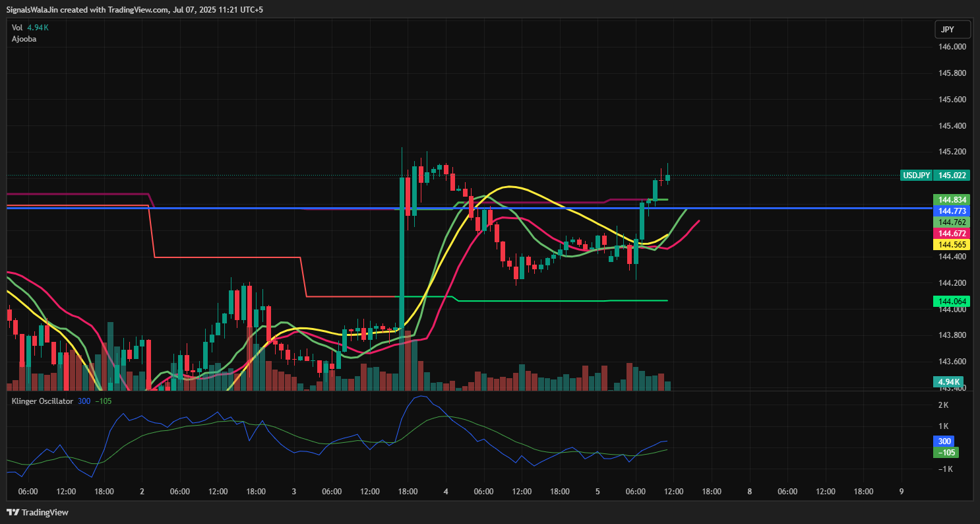Viewport: 980px width, 524px height.
Task: Click the 144.400 price scale value
Action: 952,257
